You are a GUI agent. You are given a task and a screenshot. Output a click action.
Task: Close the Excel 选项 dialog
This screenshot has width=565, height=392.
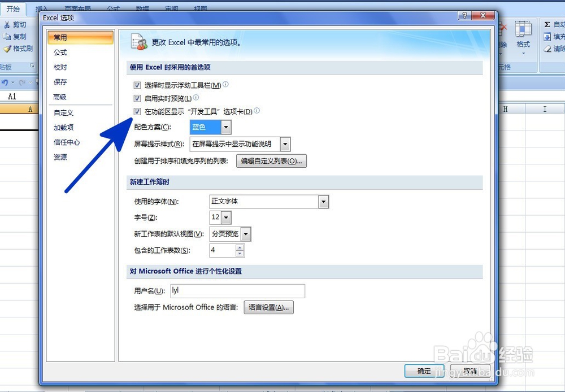click(483, 15)
